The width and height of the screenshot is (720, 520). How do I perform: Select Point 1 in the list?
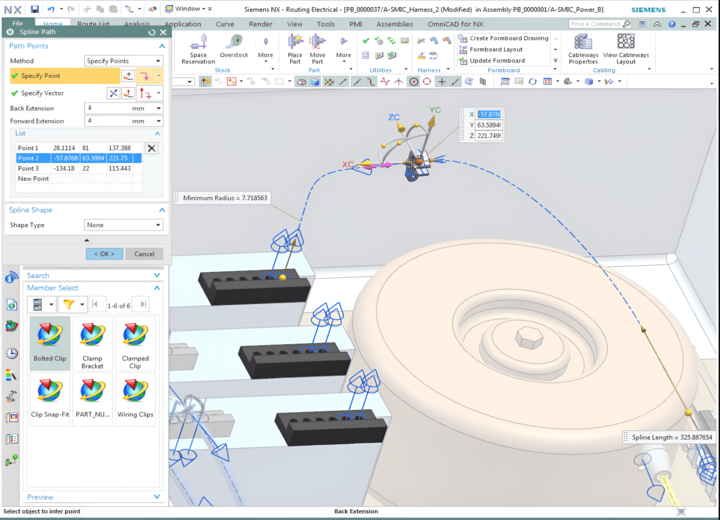(79, 148)
